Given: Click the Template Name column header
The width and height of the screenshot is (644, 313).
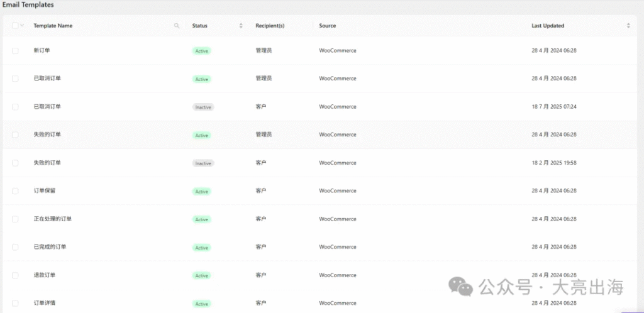Looking at the screenshot, I should tap(53, 25).
